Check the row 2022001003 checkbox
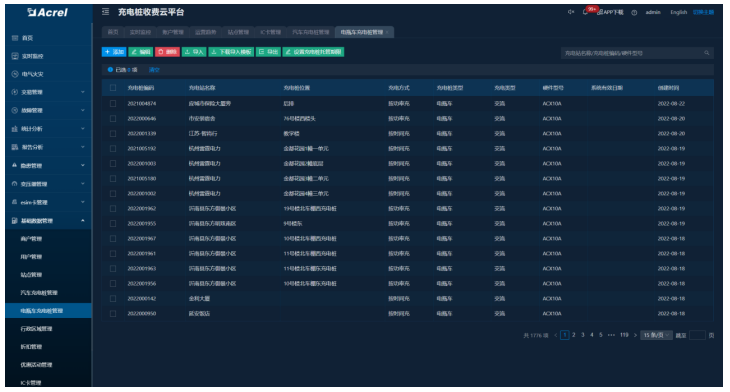 click(x=113, y=163)
